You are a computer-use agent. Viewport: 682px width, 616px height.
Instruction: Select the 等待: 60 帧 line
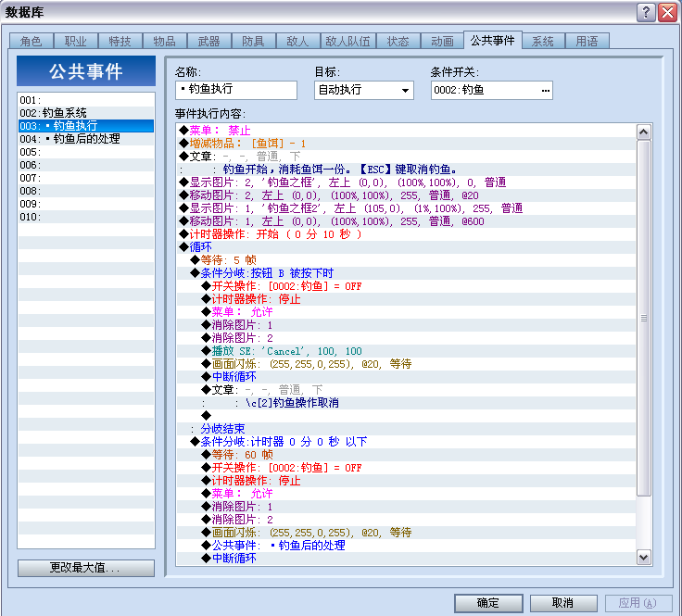coord(406,455)
